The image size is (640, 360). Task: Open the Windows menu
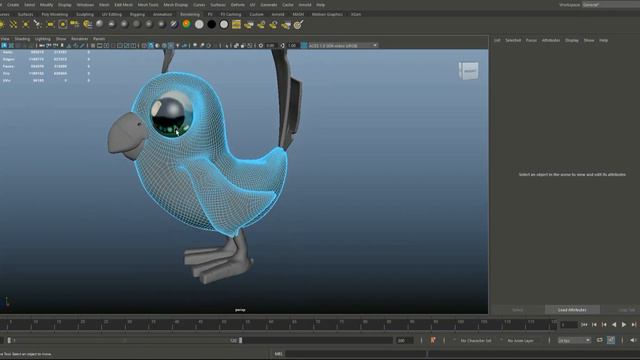click(x=85, y=5)
